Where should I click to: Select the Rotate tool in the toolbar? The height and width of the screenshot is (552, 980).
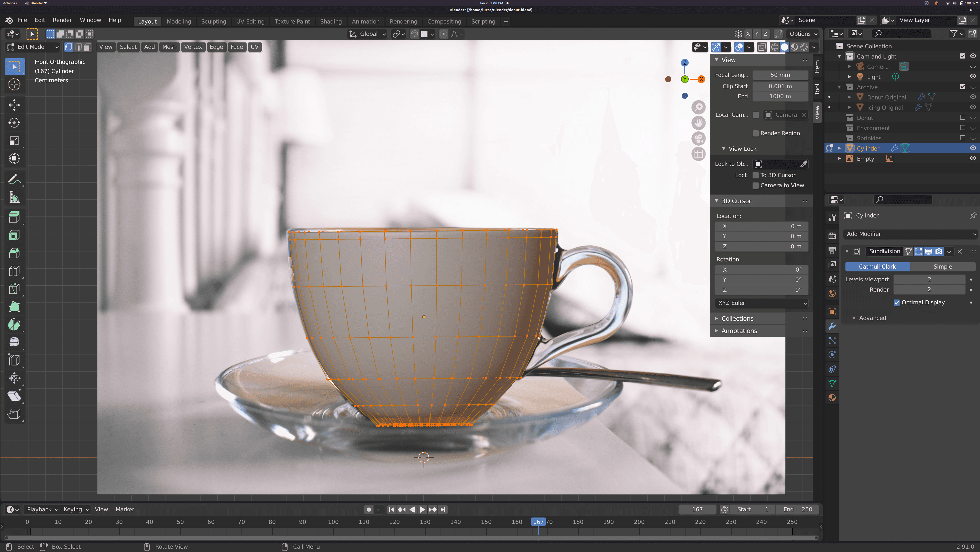click(x=14, y=122)
